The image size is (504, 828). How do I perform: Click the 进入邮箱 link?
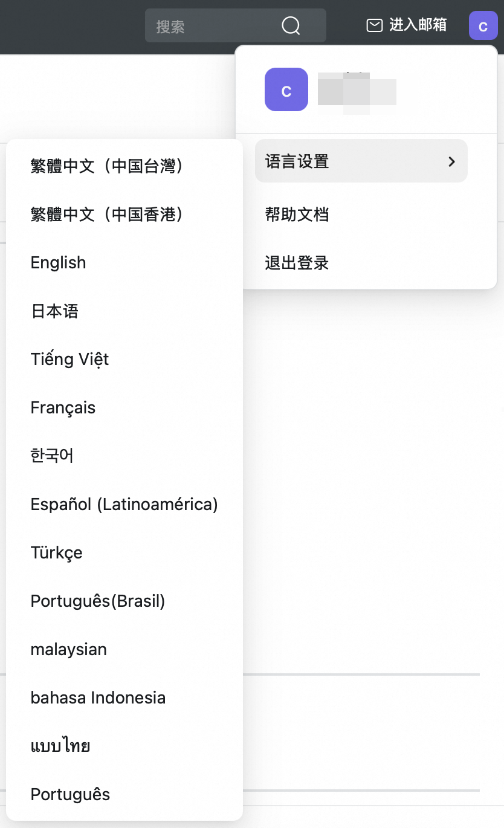click(418, 25)
